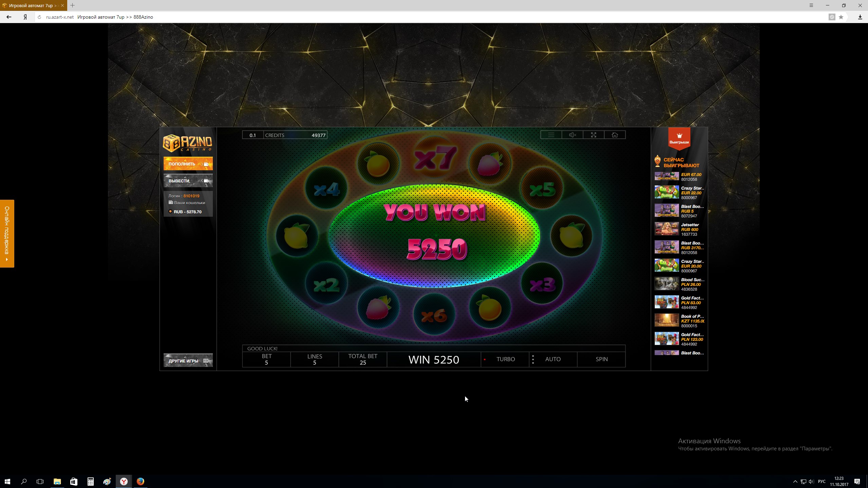
Task: Open Другие игры games list
Action: [188, 361]
